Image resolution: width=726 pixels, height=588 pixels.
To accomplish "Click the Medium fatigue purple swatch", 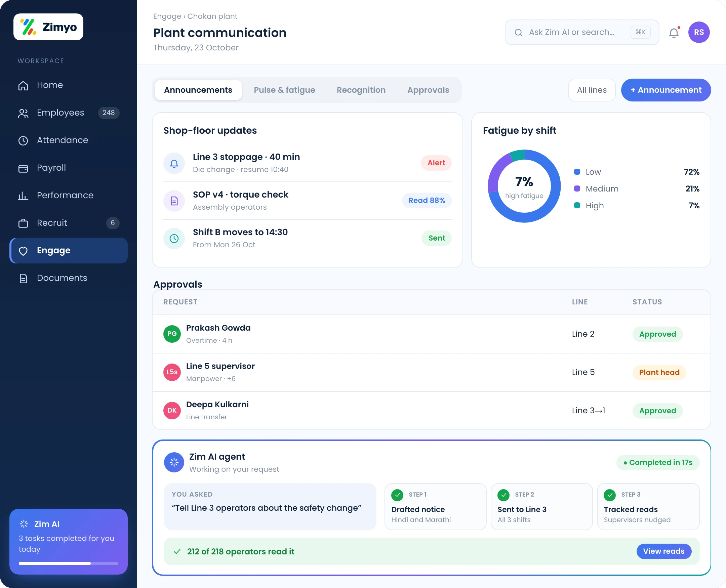I will coord(577,188).
